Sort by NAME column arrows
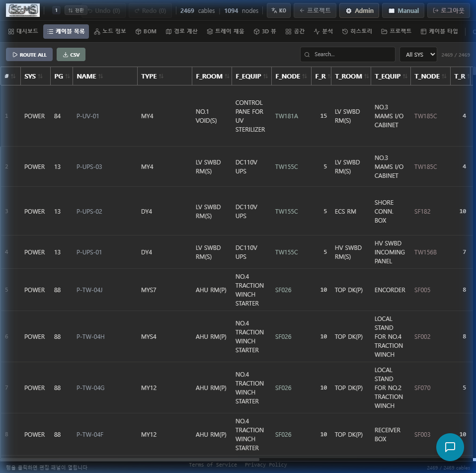The height and width of the screenshot is (473, 476). coord(100,76)
